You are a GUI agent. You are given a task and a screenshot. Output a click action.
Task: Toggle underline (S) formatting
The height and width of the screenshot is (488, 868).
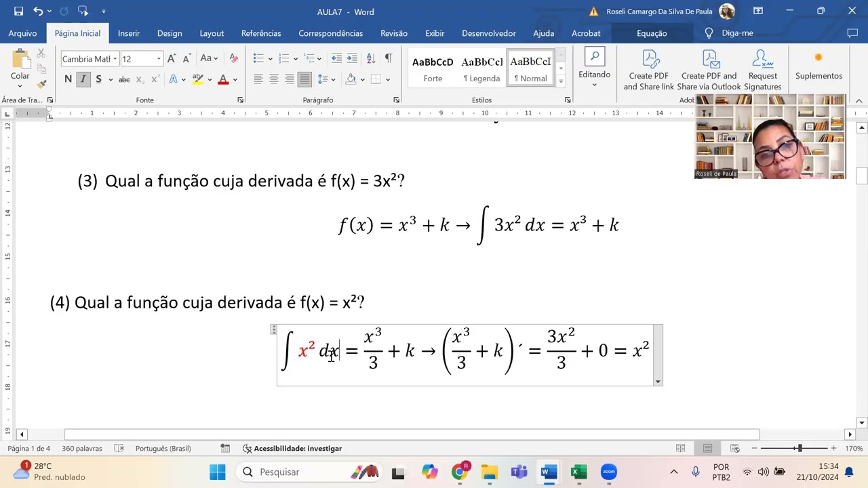pyautogui.click(x=98, y=79)
